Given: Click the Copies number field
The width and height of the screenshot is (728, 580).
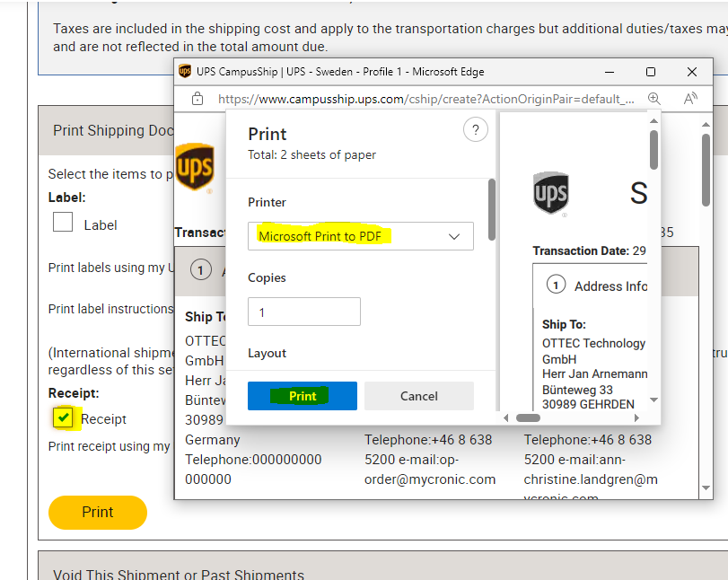Looking at the screenshot, I should (x=304, y=312).
